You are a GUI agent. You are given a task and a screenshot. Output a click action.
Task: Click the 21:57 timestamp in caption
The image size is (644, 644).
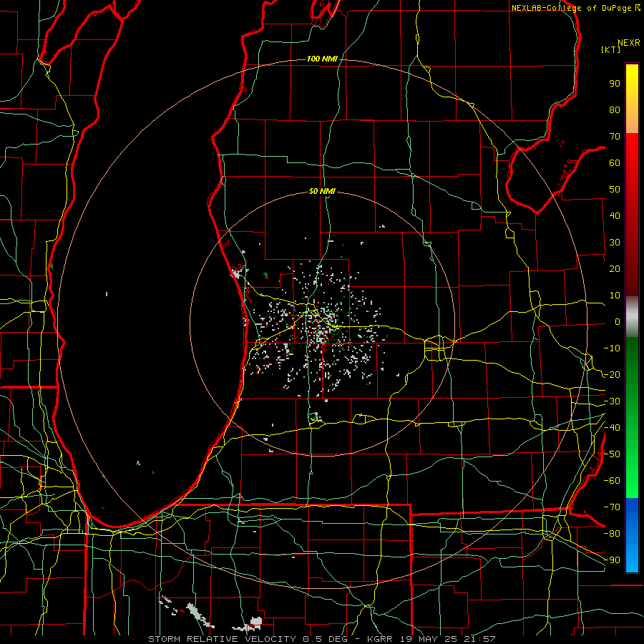coord(479,639)
